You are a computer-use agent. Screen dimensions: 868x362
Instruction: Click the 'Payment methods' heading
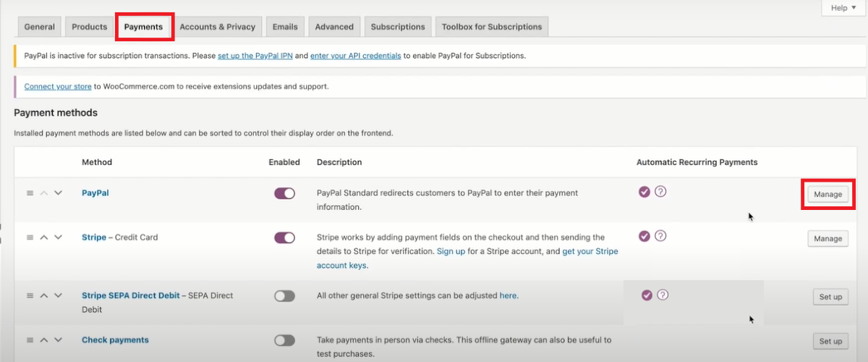[56, 113]
